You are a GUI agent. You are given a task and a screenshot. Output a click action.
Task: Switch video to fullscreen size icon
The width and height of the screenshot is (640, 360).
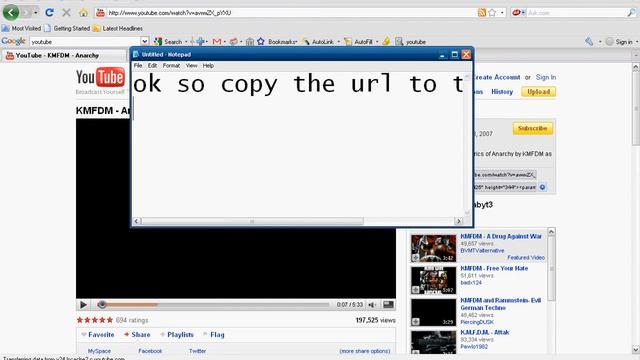pyautogui.click(x=389, y=304)
